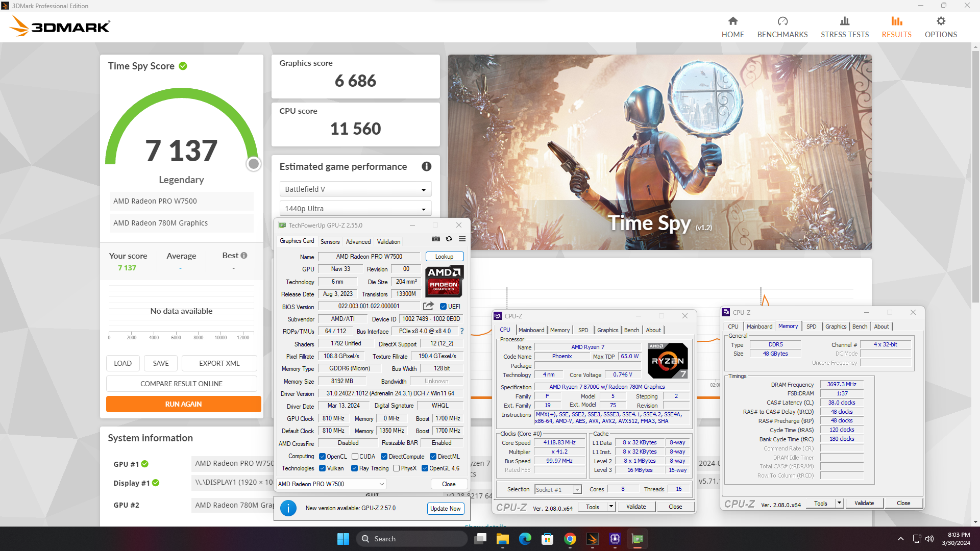Viewport: 980px width, 551px height.
Task: Toggle the Ray Tracing checkbox in GPU-Z
Action: click(x=354, y=468)
